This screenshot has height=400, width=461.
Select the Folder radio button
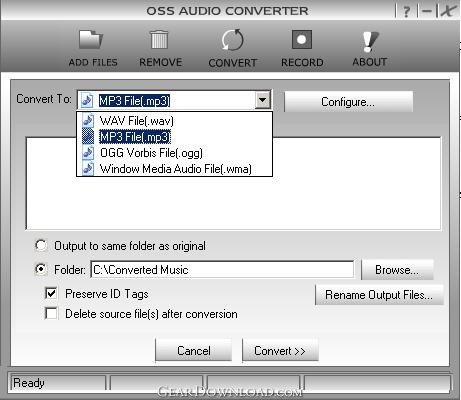(x=41, y=269)
